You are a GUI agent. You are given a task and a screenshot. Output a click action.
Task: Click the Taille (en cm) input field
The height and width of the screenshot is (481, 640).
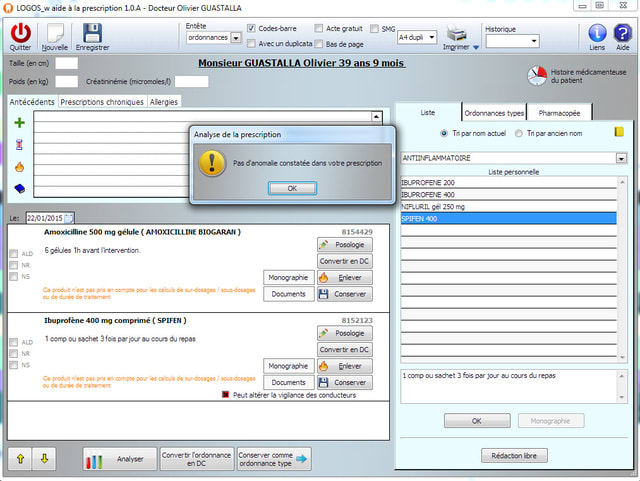(x=66, y=63)
